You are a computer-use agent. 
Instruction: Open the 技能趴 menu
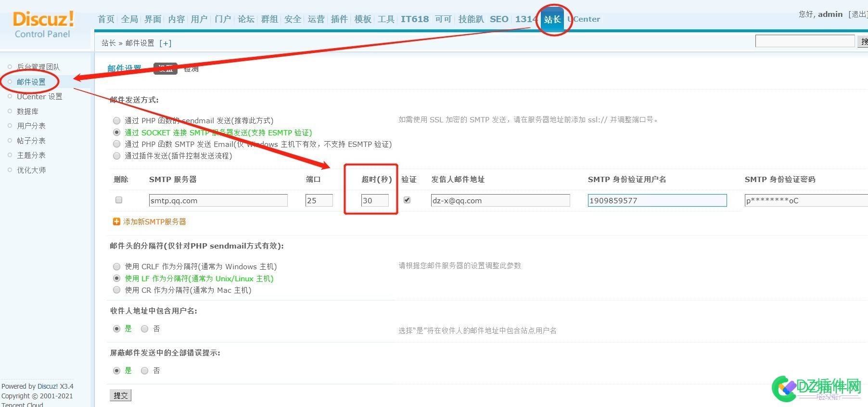471,19
